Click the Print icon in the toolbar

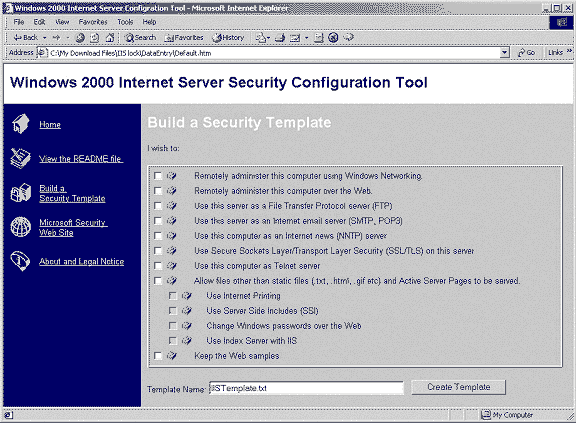(x=281, y=37)
